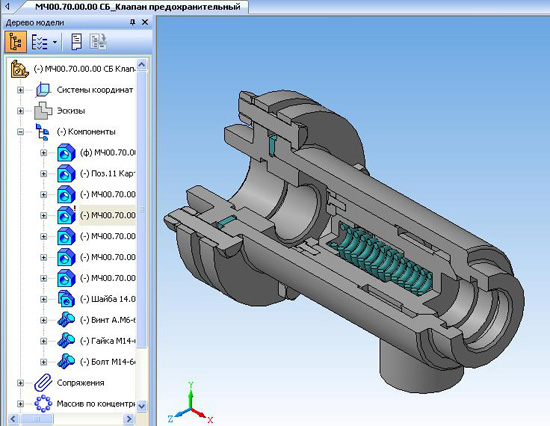Click the Системы координат cube icon
The image size is (550, 426).
click(43, 90)
